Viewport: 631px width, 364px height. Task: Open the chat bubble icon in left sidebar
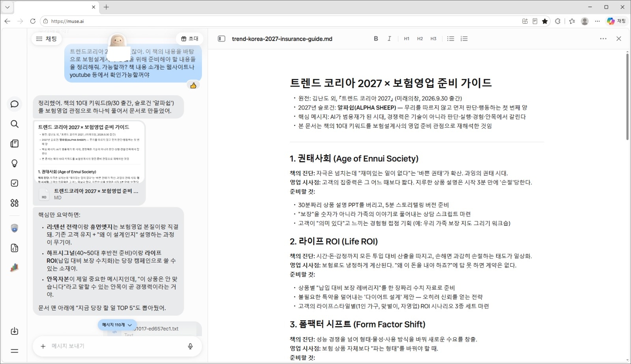coord(15,104)
